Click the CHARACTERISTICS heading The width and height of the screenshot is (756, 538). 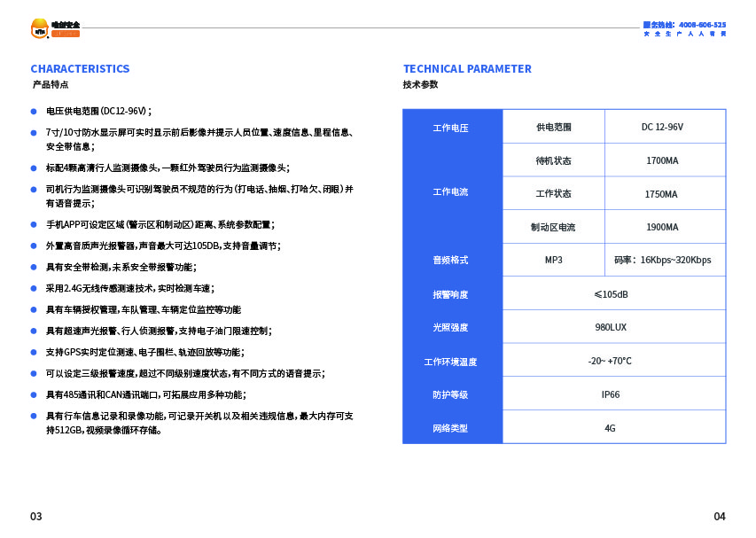(80, 68)
